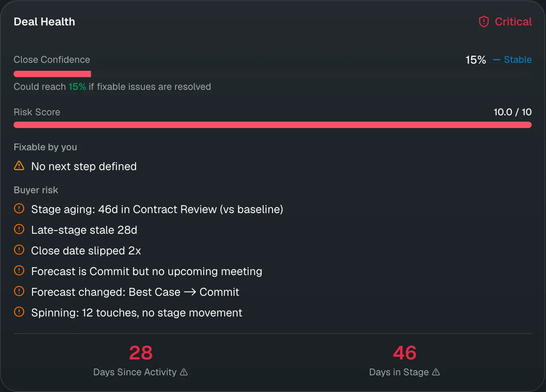Click the alert icon for Forecast is Commit
Screen dimensions: 546x392
point(19,270)
